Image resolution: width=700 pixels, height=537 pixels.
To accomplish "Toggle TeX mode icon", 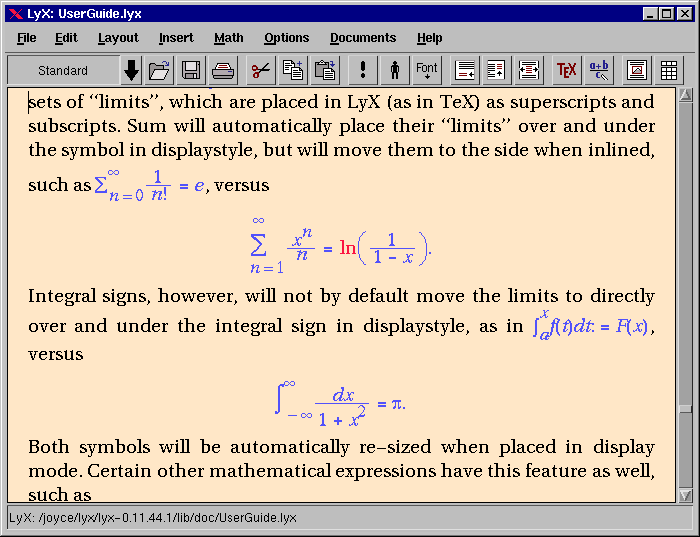I will point(567,70).
